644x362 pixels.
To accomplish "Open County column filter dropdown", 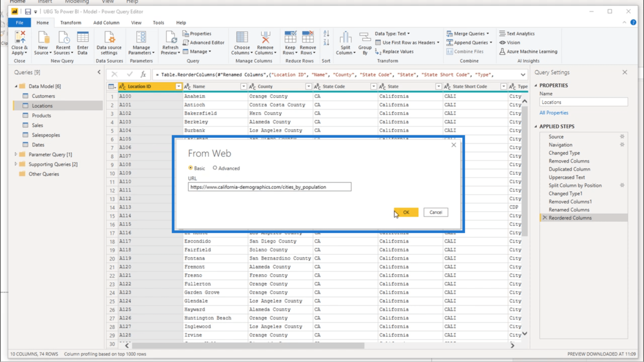I will [309, 87].
